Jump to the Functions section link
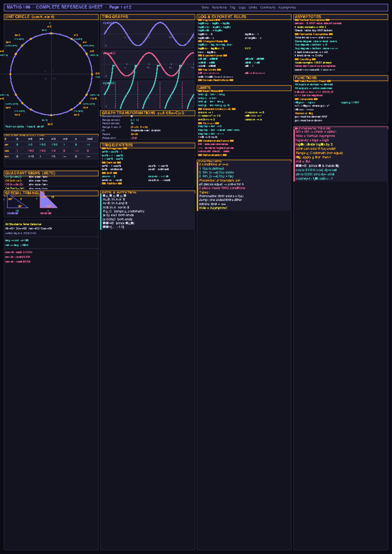Image resolution: width=392 pixels, height=554 pixels. pos(219,8)
